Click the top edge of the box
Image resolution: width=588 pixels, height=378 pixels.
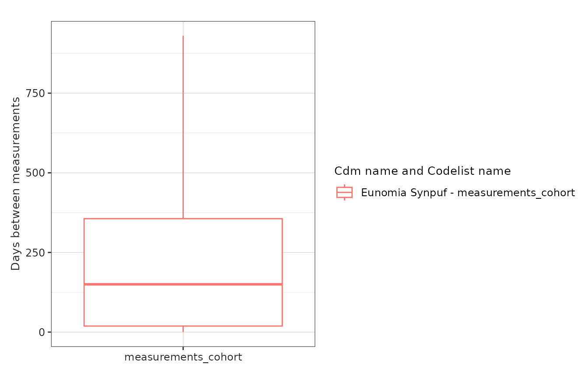(x=183, y=218)
